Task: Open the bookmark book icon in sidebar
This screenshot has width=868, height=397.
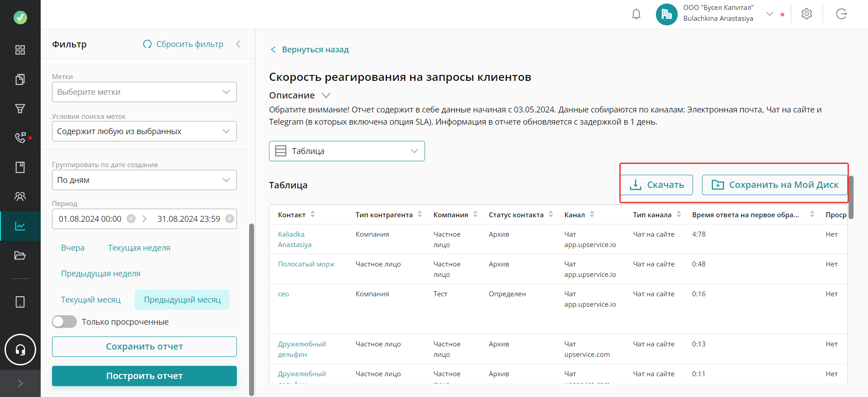Action: click(20, 167)
